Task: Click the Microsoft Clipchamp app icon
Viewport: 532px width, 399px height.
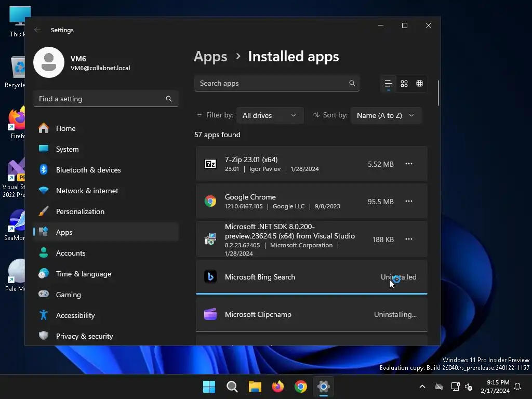Action: click(210, 314)
